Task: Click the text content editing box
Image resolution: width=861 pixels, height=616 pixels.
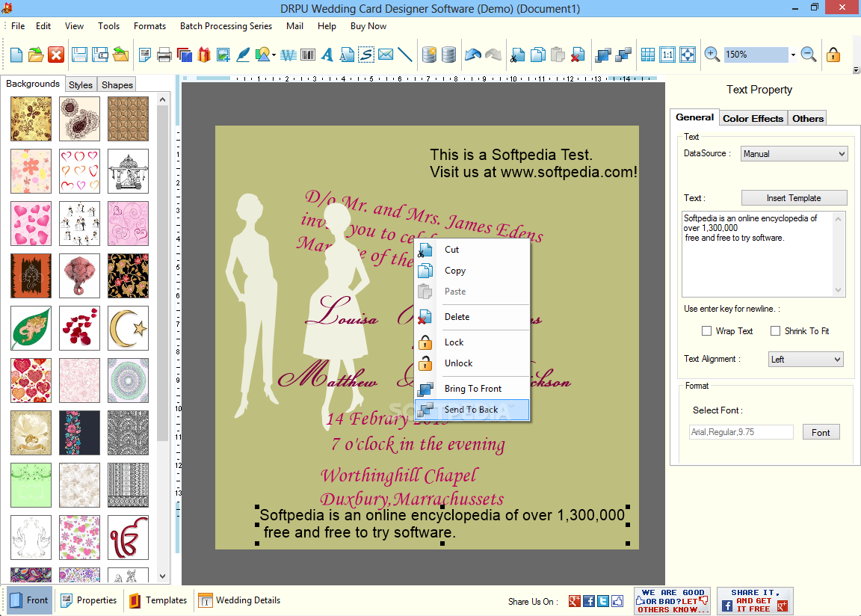Action: 759,253
